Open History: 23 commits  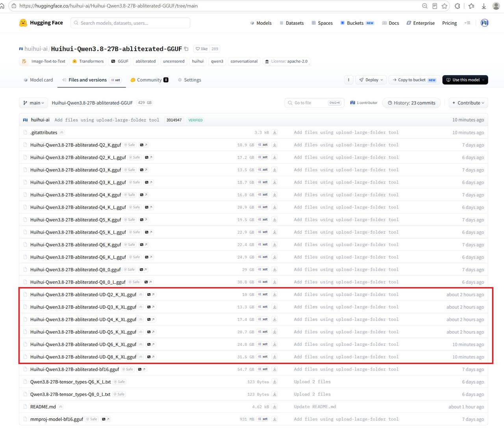(411, 103)
